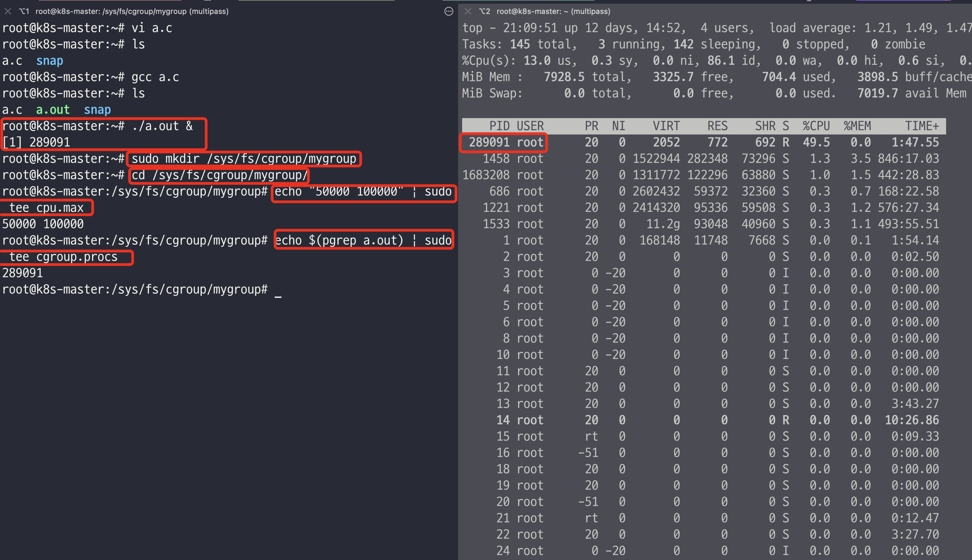
Task: Click the TIME+ column header
Action: pos(922,126)
